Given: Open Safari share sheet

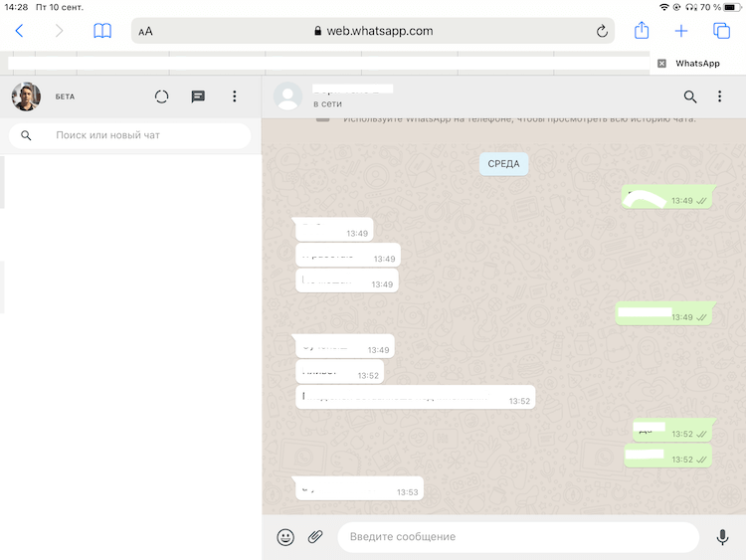Looking at the screenshot, I should click(x=642, y=31).
